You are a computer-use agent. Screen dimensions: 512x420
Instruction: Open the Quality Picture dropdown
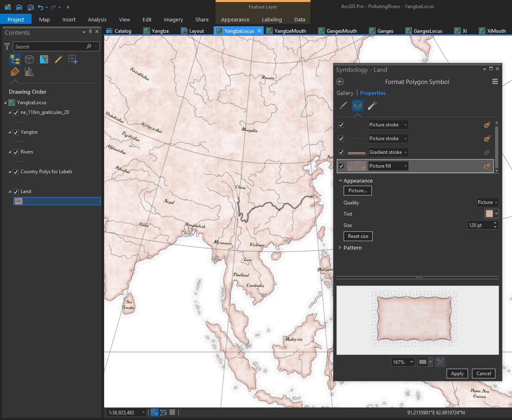[487, 202]
